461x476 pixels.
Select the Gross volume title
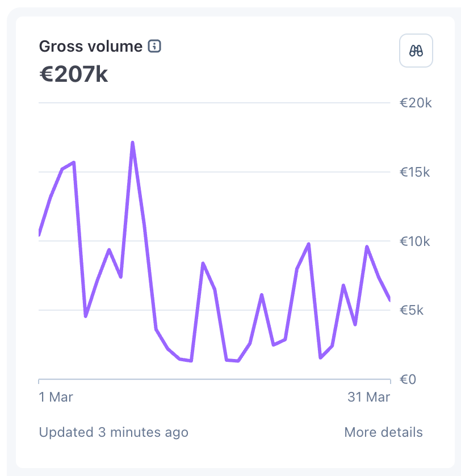90,47
